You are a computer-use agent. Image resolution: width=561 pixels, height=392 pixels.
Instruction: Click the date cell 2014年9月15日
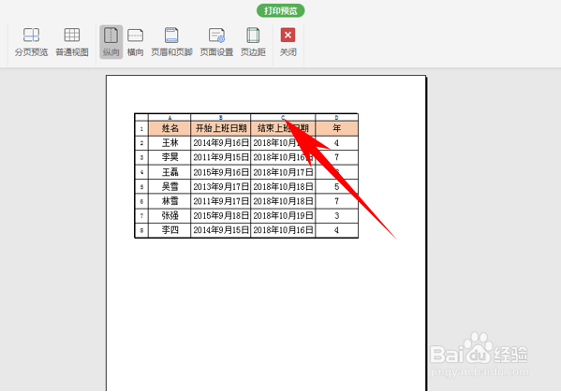[221, 230]
